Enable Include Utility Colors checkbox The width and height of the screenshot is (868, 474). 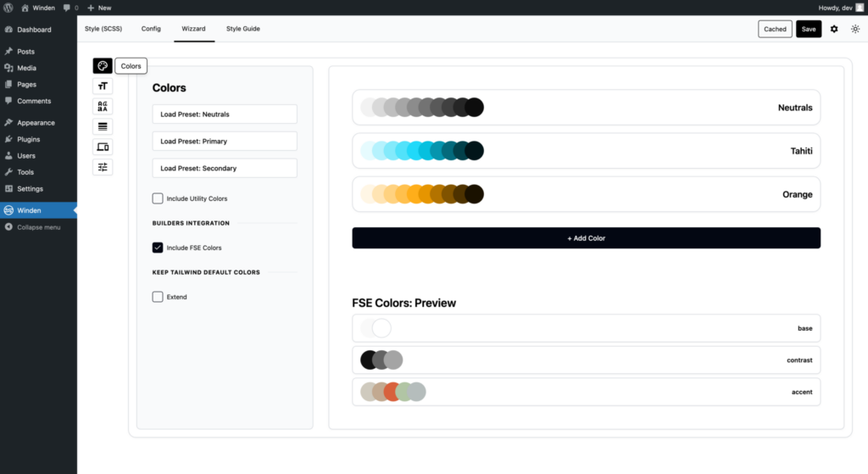point(158,198)
